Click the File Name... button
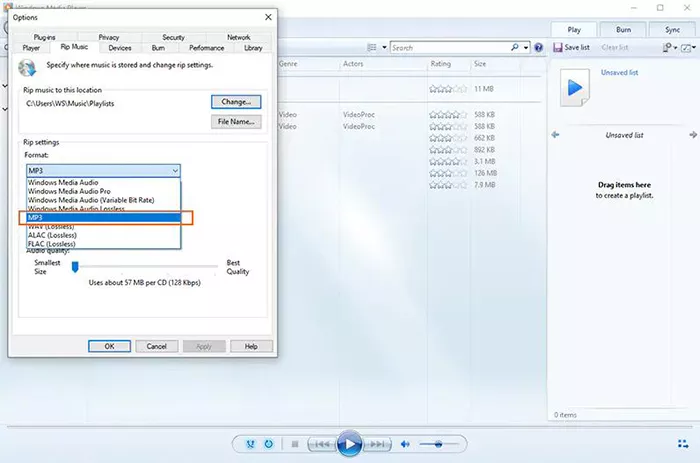The height and width of the screenshot is (463, 700). (236, 121)
